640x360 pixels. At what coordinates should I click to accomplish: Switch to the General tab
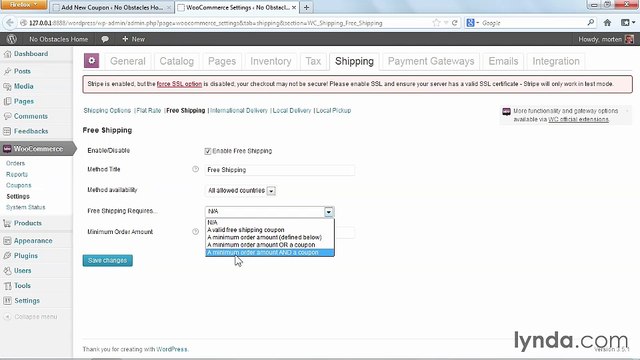[128, 61]
